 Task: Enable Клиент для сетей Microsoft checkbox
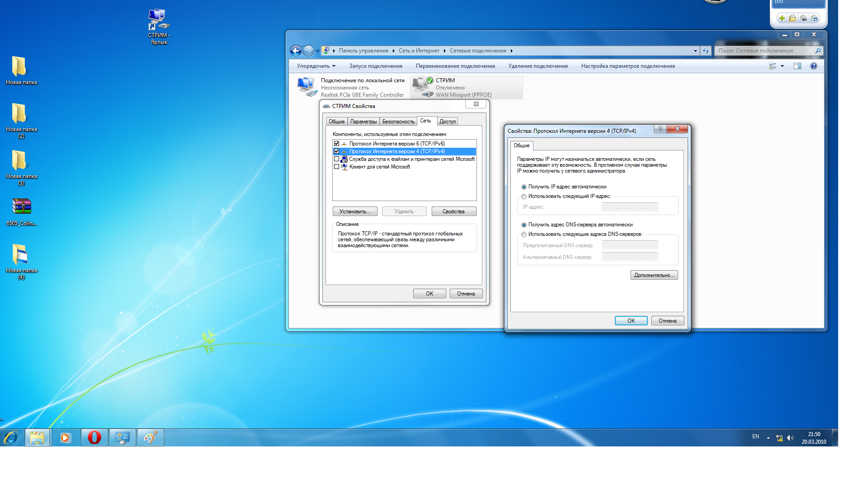[x=336, y=167]
